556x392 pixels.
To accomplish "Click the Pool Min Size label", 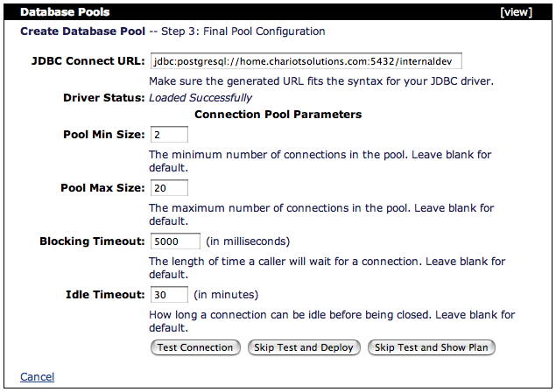I will (x=104, y=135).
